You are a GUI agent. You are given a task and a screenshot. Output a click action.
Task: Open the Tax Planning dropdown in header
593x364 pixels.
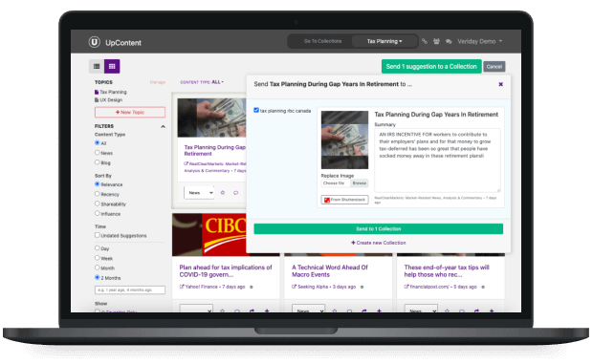point(384,41)
